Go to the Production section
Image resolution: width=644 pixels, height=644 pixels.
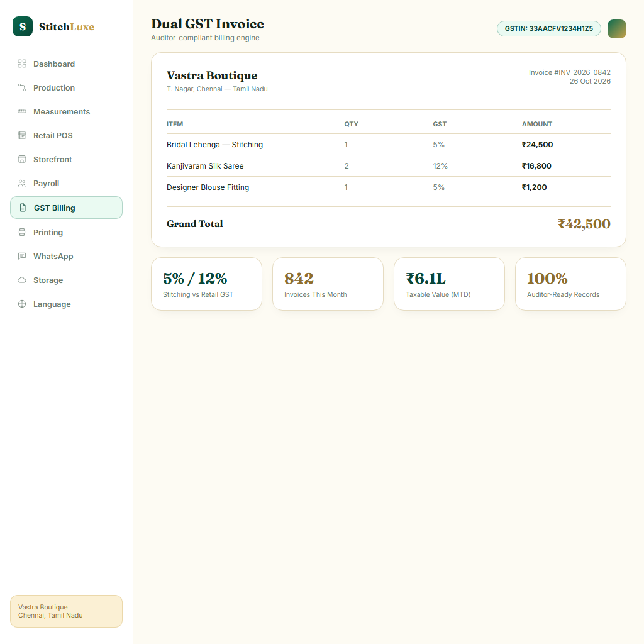66,87
